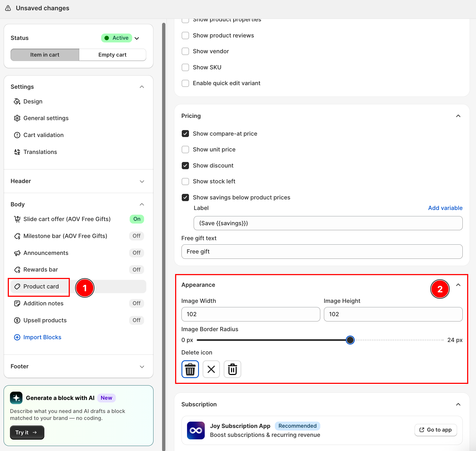476x451 pixels.
Task: Collapse the Subscription panel
Action: (x=458, y=404)
